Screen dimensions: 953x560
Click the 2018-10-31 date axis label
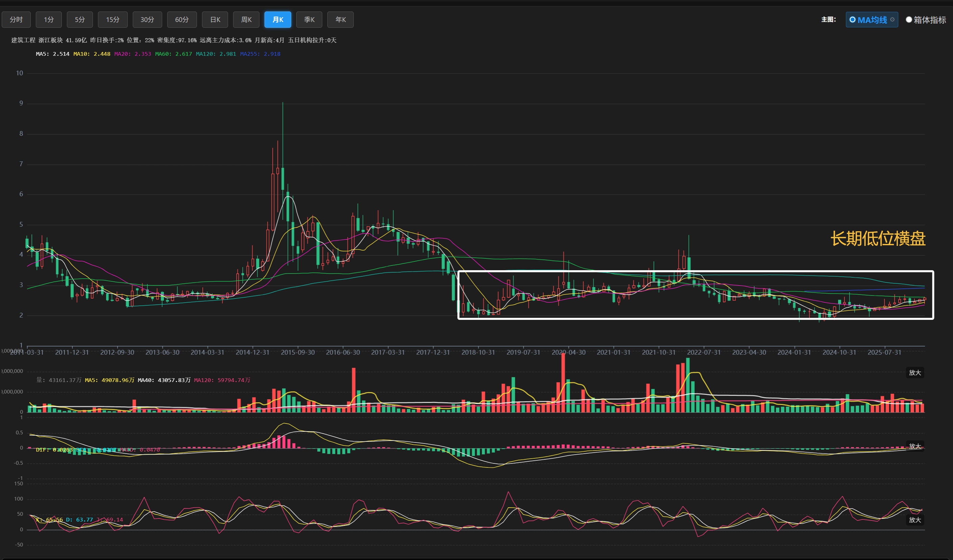coord(478,352)
